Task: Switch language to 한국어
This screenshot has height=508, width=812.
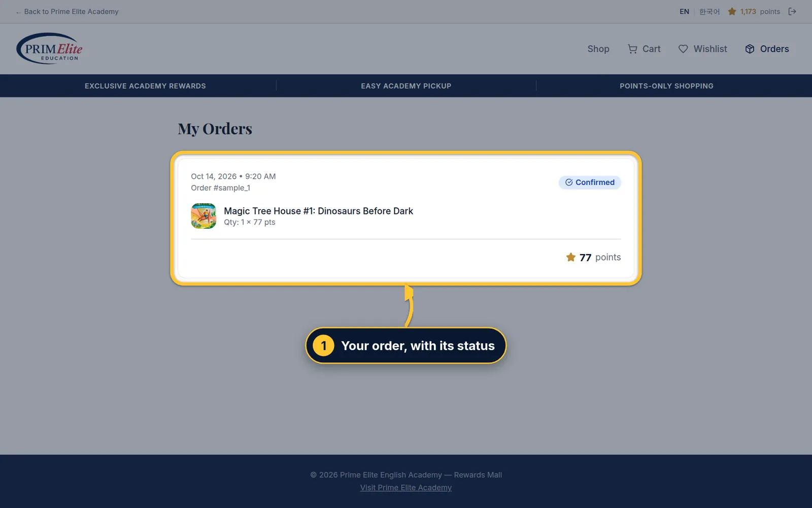Action: point(709,12)
